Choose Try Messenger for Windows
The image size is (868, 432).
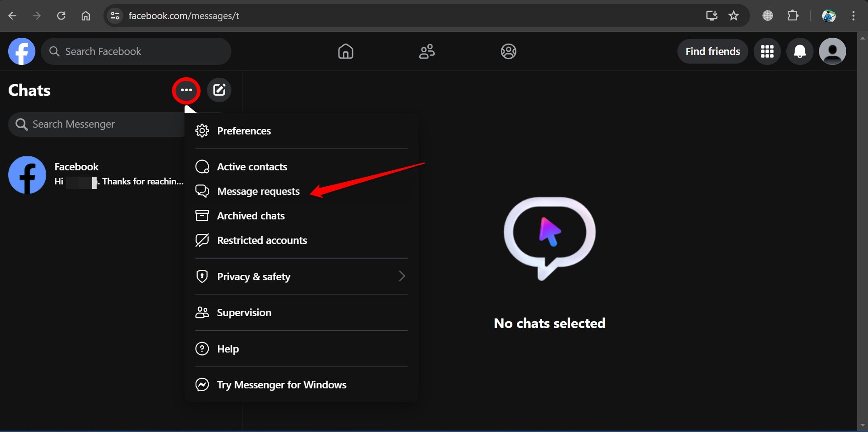301,385
